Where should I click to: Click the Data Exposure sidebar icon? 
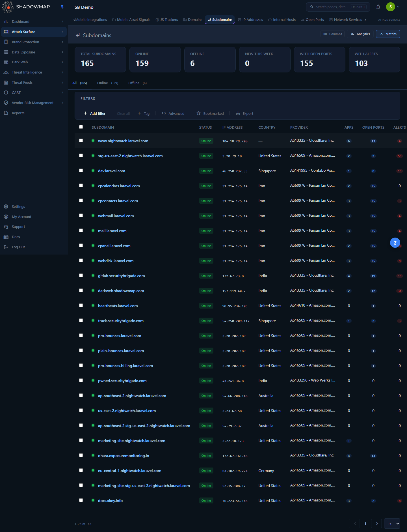(6, 52)
